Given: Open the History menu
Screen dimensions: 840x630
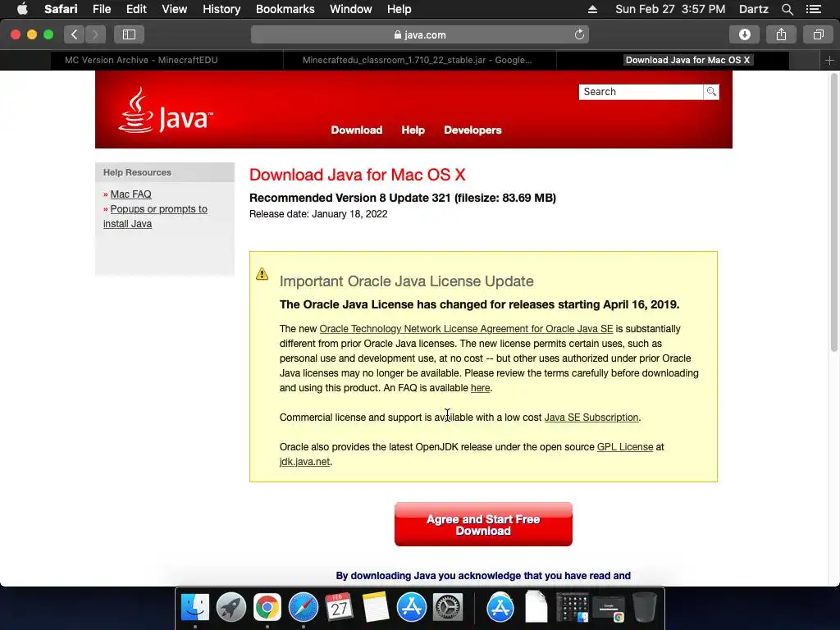Looking at the screenshot, I should [x=221, y=9].
